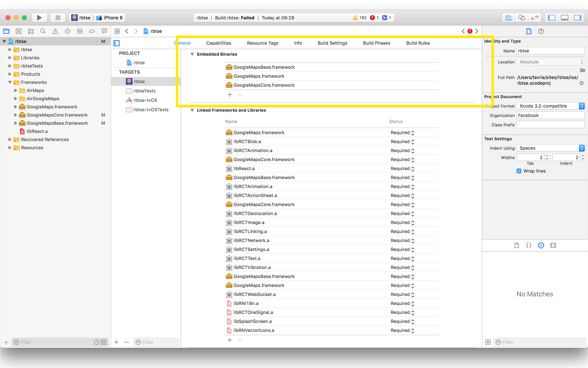Show the Code Snippet library
Viewport: 588px width, 368px height.
tap(529, 245)
